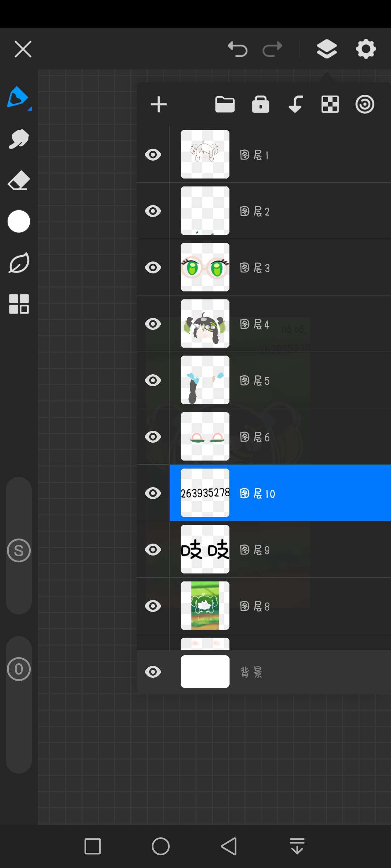Hide the 背景 background layer
The image size is (391, 868).
click(153, 672)
